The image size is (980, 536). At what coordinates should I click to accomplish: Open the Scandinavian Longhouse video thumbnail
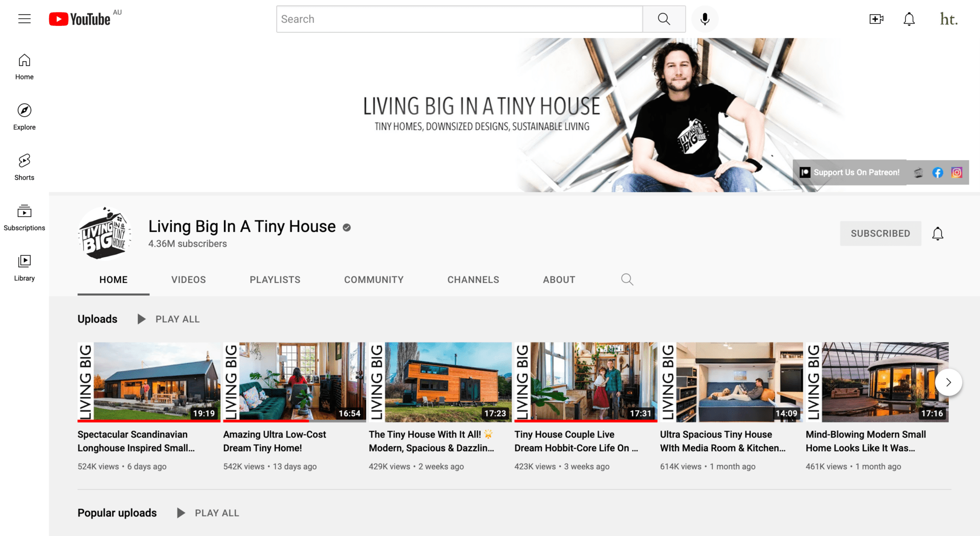pyautogui.click(x=149, y=382)
